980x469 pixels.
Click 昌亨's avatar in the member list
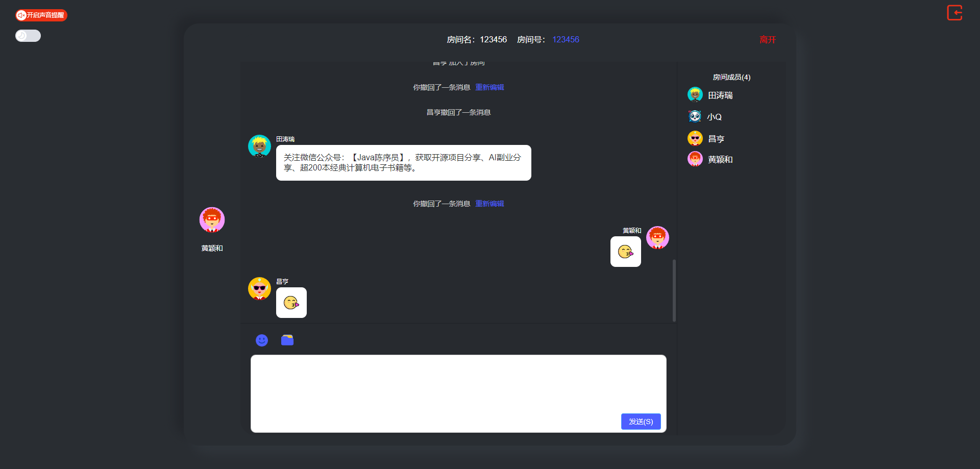694,138
